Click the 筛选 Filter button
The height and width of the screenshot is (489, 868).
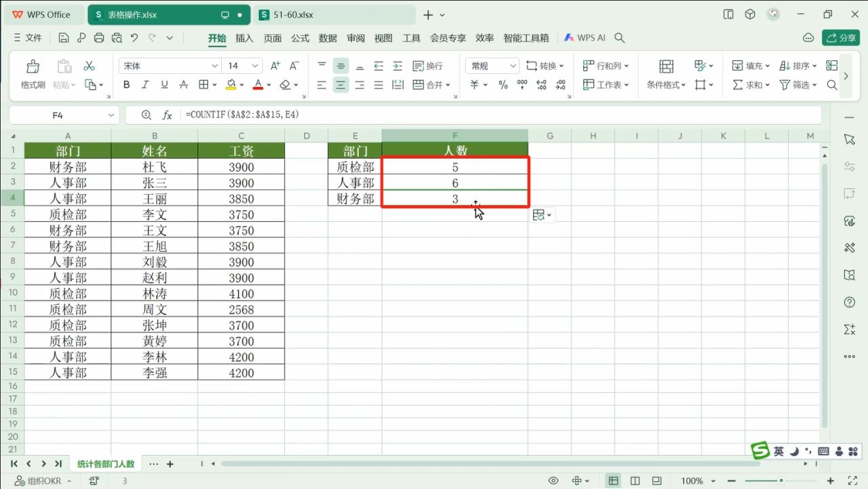click(797, 85)
